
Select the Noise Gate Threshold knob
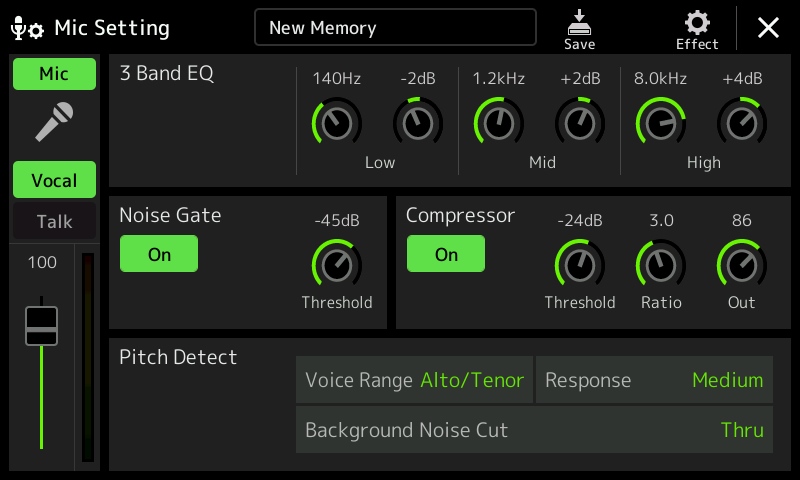337,265
